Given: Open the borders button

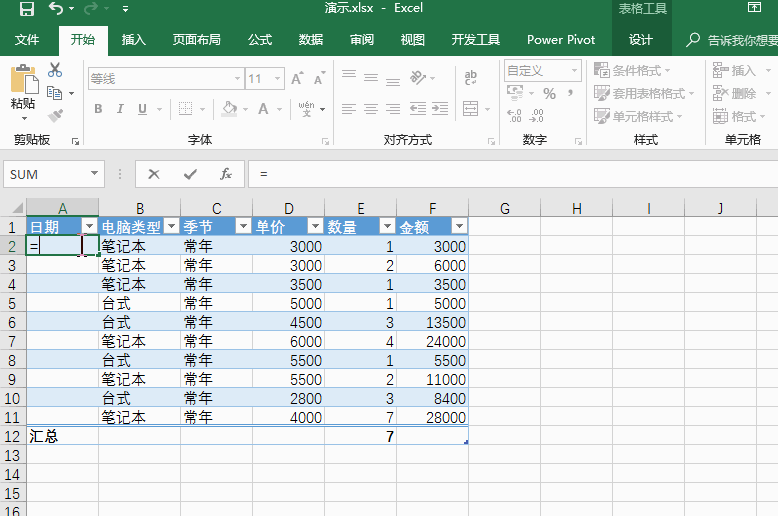Looking at the screenshot, I should tap(186, 109).
